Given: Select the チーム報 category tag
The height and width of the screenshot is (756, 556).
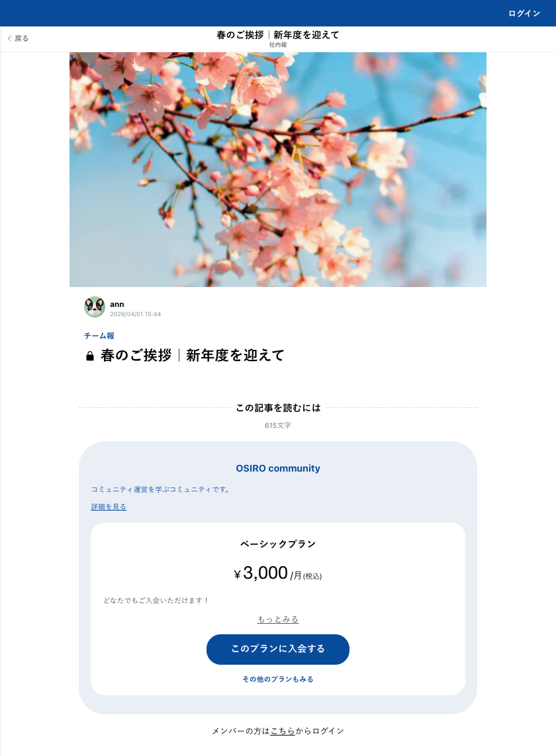Looking at the screenshot, I should point(99,335).
